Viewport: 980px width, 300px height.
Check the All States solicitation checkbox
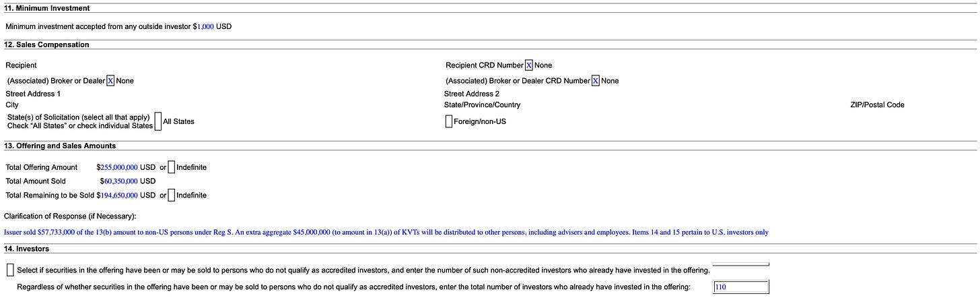[x=158, y=121]
